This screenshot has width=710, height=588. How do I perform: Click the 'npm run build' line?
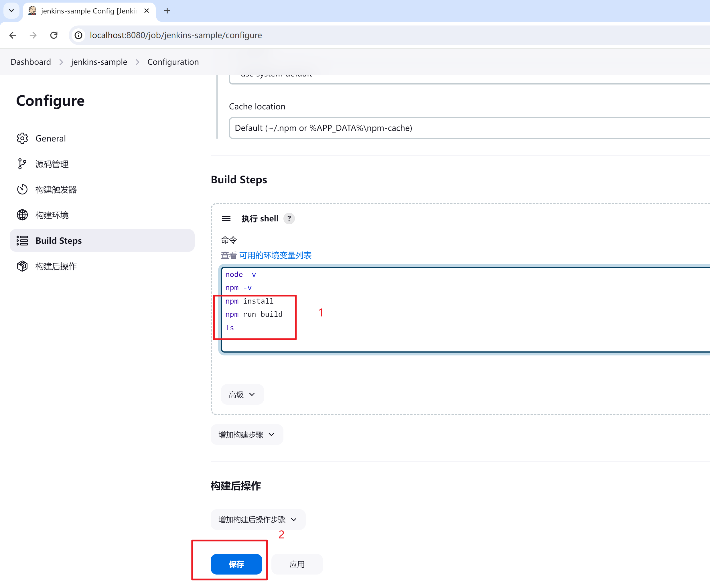pos(254,314)
